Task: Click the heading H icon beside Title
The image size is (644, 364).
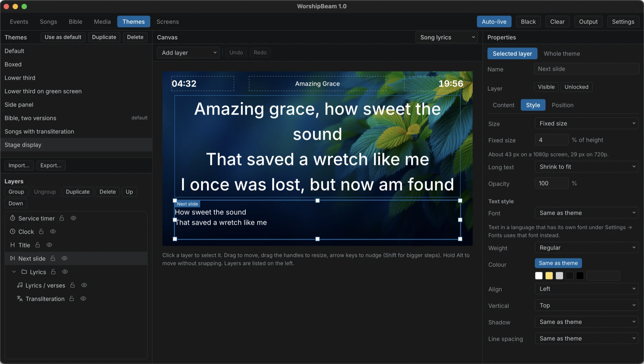Action: (13, 245)
